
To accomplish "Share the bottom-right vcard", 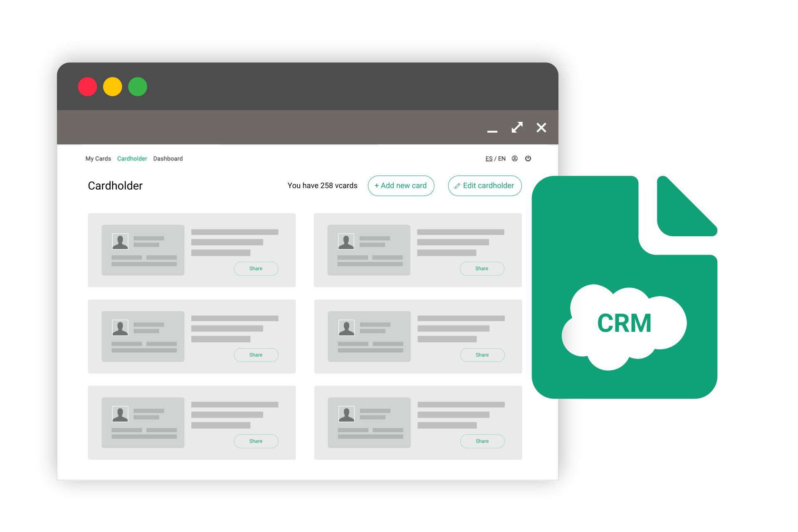I will (x=482, y=441).
